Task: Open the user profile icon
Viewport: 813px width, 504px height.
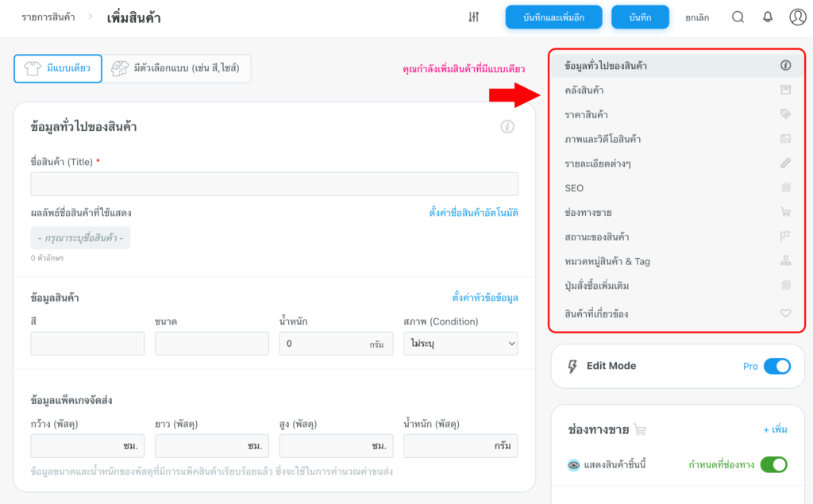Action: point(798,17)
